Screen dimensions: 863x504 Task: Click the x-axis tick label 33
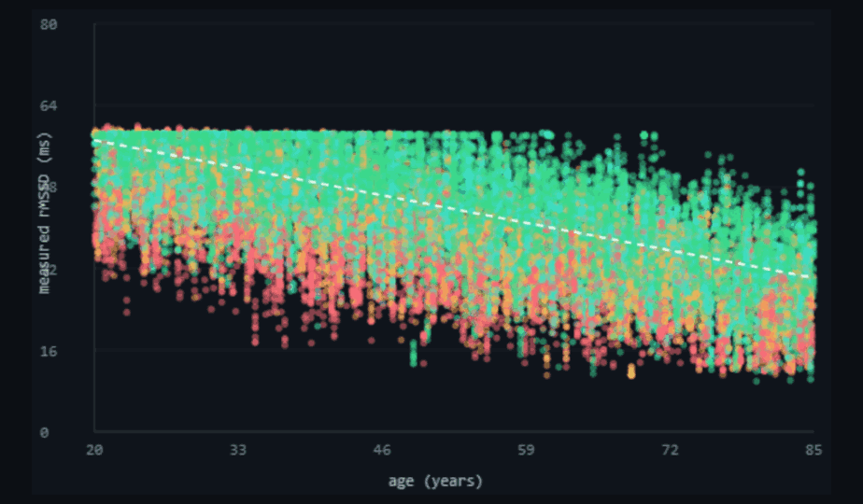pos(238,450)
